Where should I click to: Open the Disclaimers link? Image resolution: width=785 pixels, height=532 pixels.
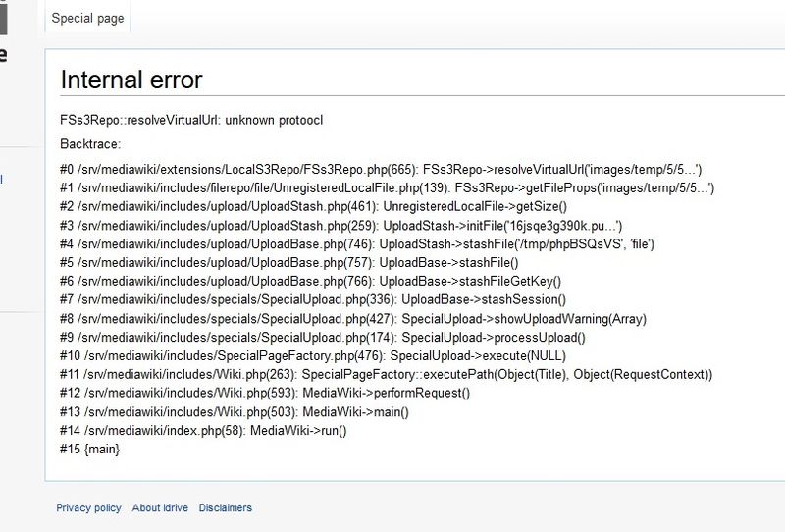pos(225,507)
